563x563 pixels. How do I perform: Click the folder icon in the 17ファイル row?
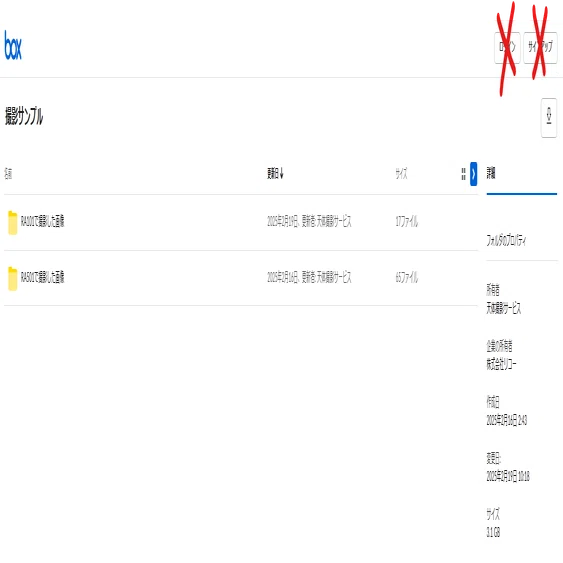[13, 223]
